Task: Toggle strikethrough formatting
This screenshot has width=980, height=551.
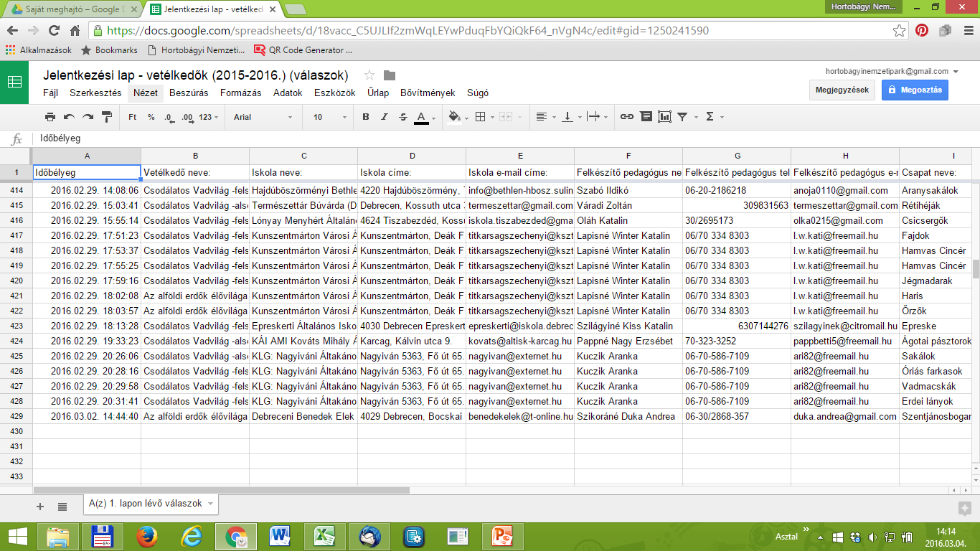Action: point(402,117)
